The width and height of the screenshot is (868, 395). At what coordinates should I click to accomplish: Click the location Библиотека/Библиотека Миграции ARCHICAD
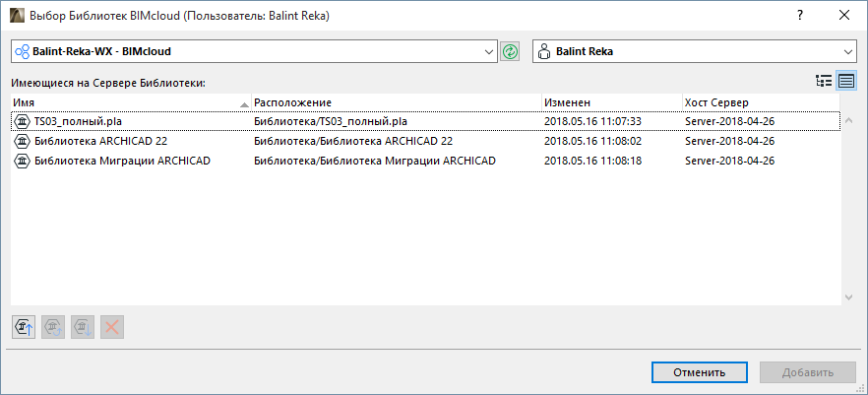click(375, 162)
